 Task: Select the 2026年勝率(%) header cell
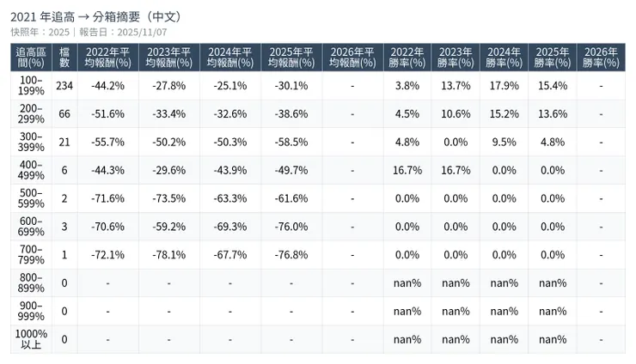(x=601, y=58)
